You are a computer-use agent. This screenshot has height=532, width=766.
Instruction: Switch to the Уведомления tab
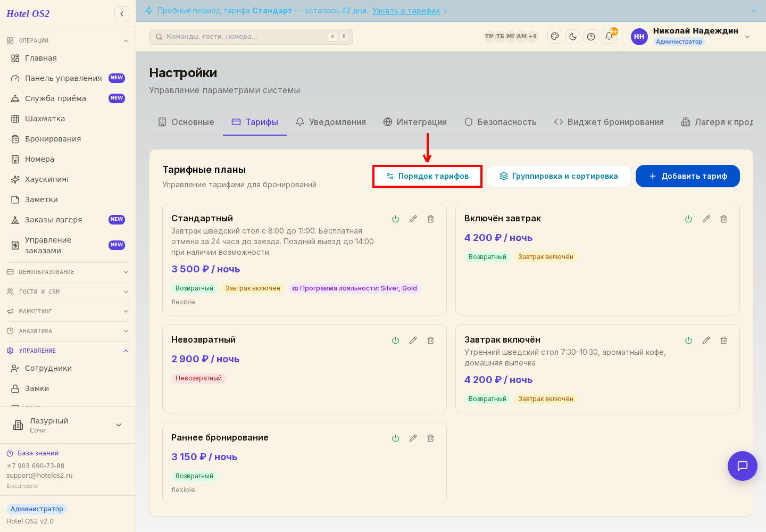(331, 122)
